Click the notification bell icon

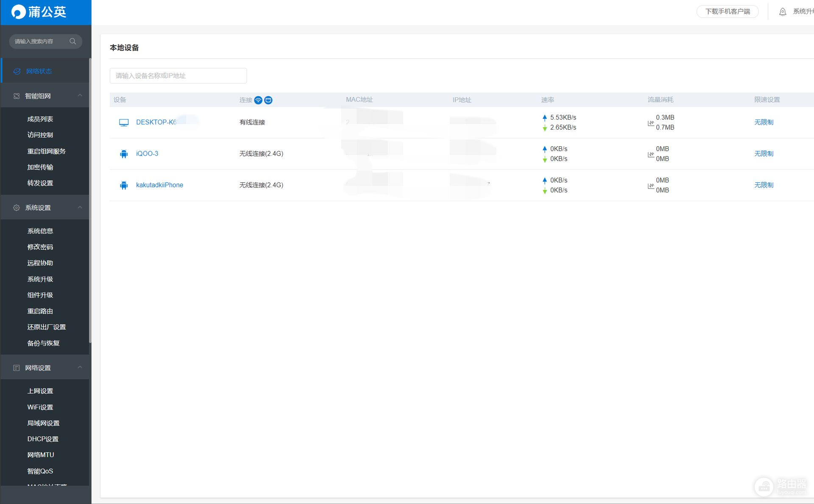[x=783, y=12]
